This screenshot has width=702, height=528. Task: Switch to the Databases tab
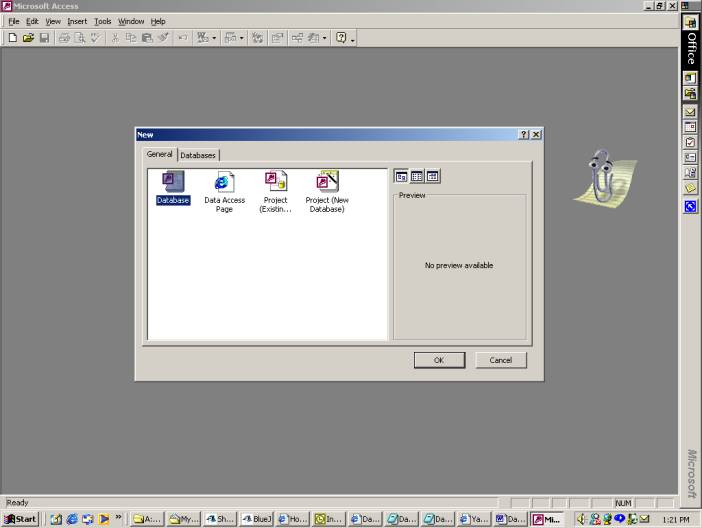[x=198, y=155]
